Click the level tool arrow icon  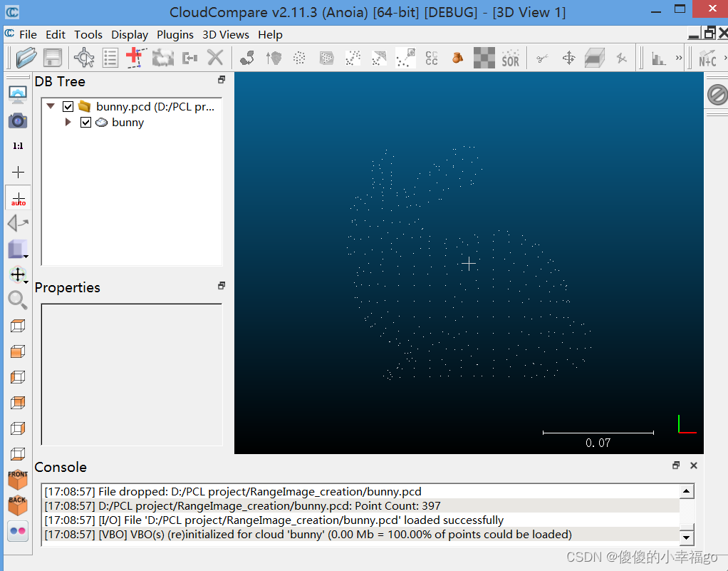18,223
